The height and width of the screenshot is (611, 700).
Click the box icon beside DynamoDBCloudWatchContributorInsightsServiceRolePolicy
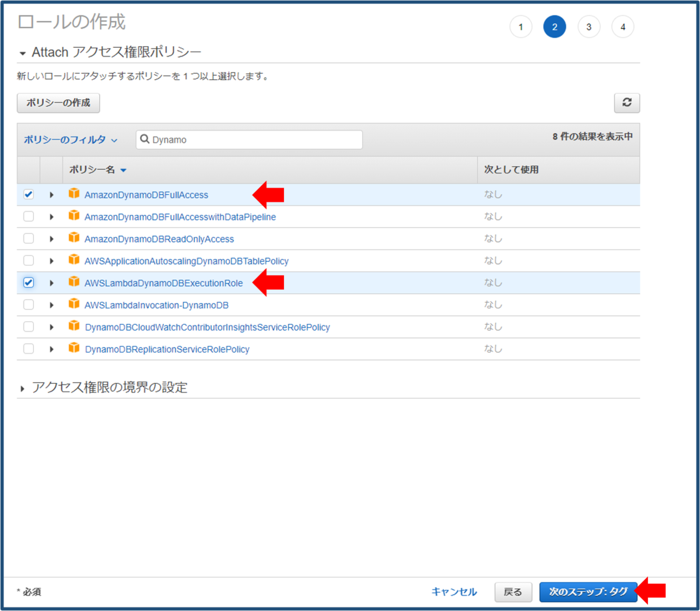(73, 326)
